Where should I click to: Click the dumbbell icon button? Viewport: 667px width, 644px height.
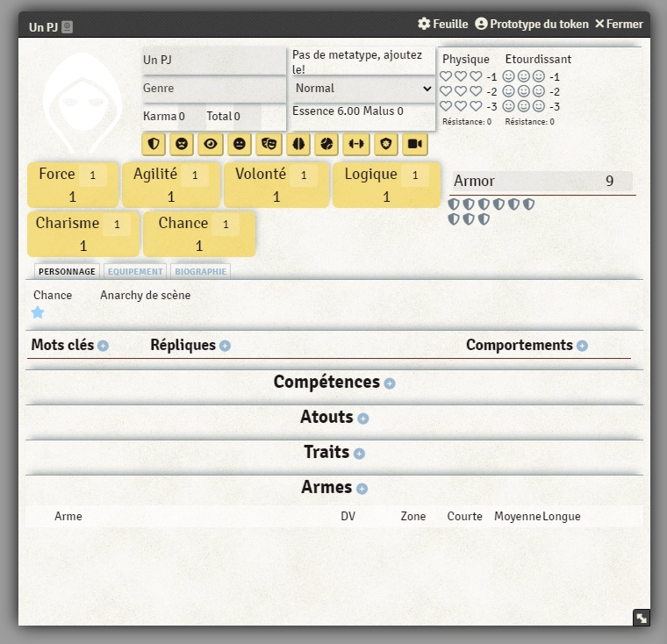356,144
